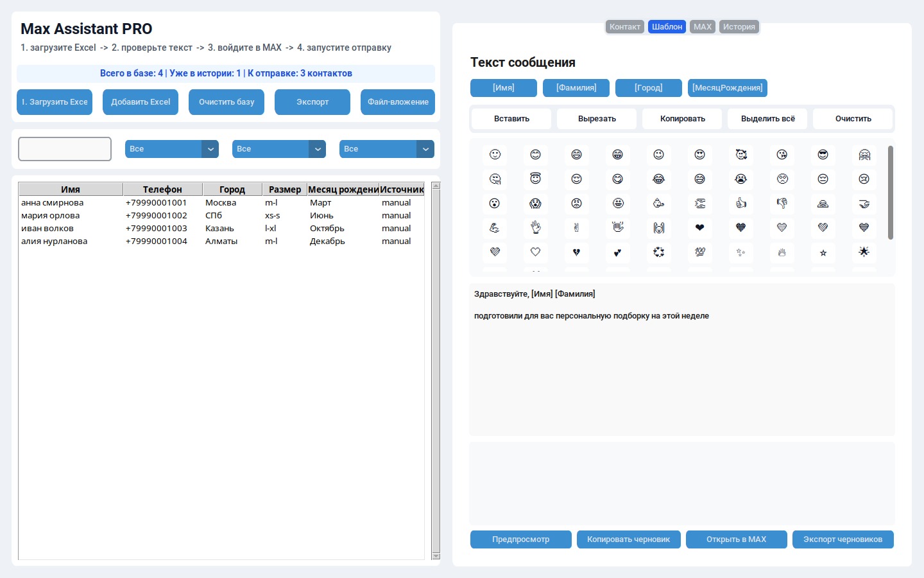Insert the broken heart emoji
The image size is (924, 578).
click(577, 252)
